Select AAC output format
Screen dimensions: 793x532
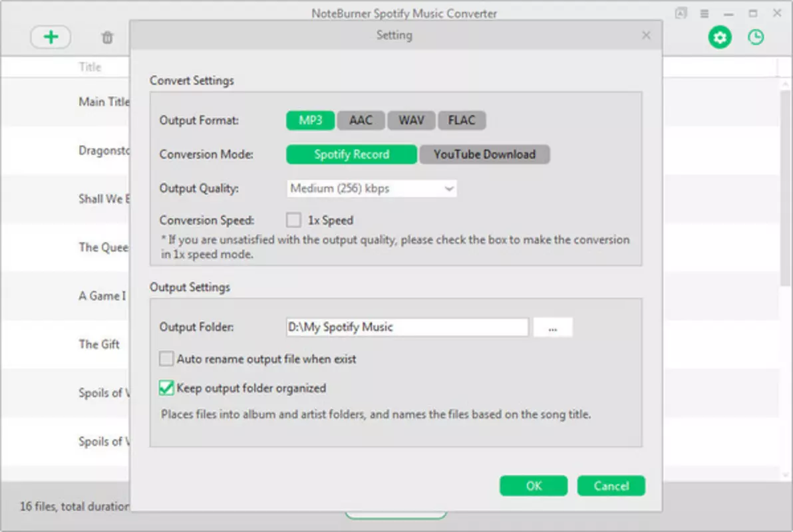pos(361,120)
